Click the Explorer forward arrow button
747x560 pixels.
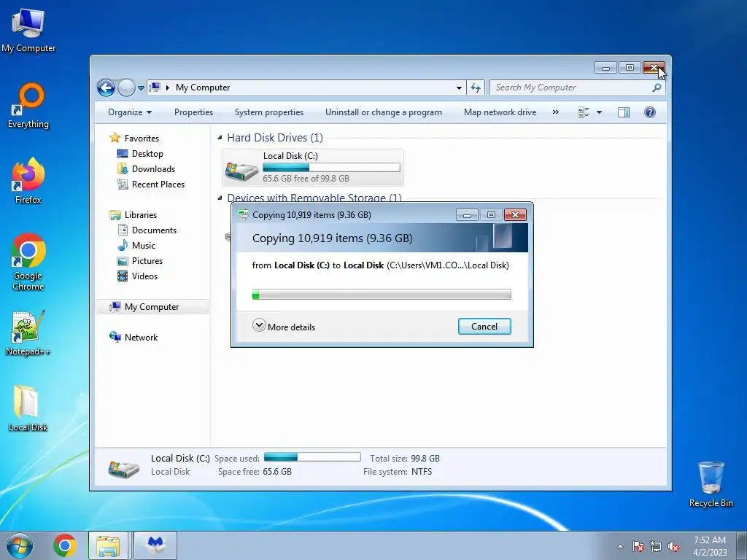click(126, 87)
